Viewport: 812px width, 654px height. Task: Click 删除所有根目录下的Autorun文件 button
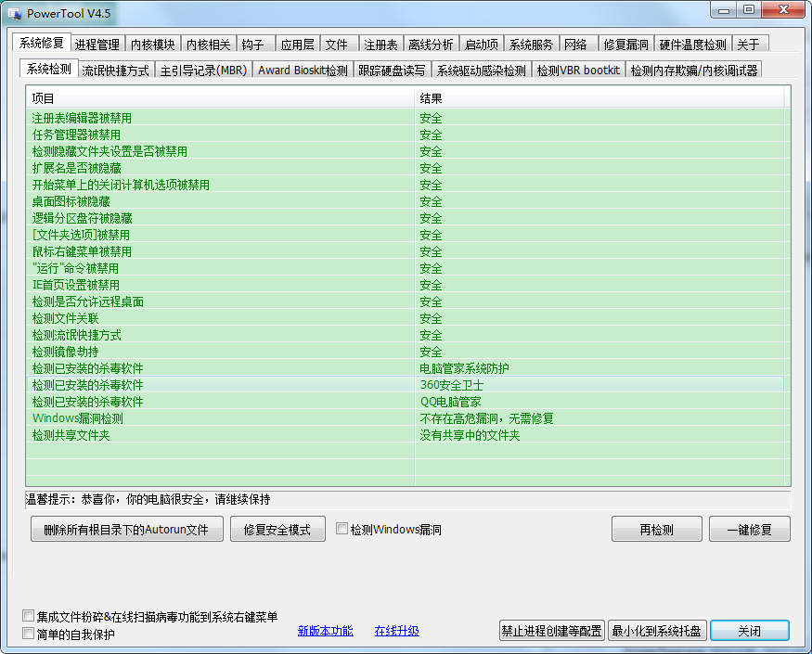127,531
